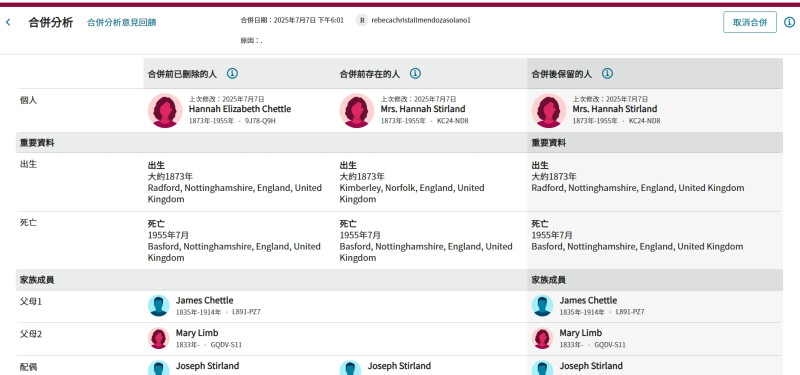Click the 個人 row label
The height and width of the screenshot is (375, 800).
tap(29, 100)
